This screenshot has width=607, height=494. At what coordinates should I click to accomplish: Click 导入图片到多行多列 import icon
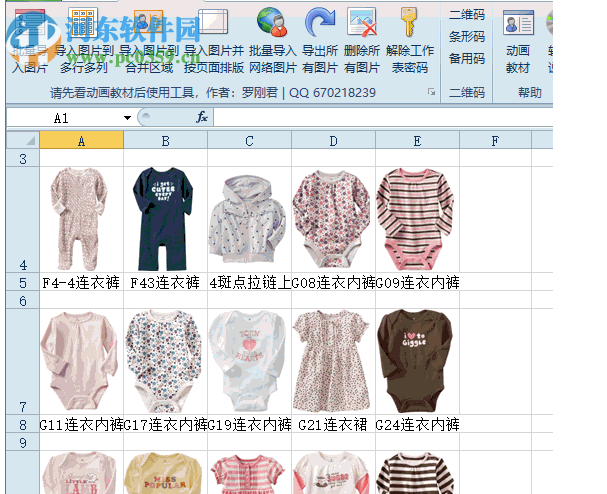(82, 22)
